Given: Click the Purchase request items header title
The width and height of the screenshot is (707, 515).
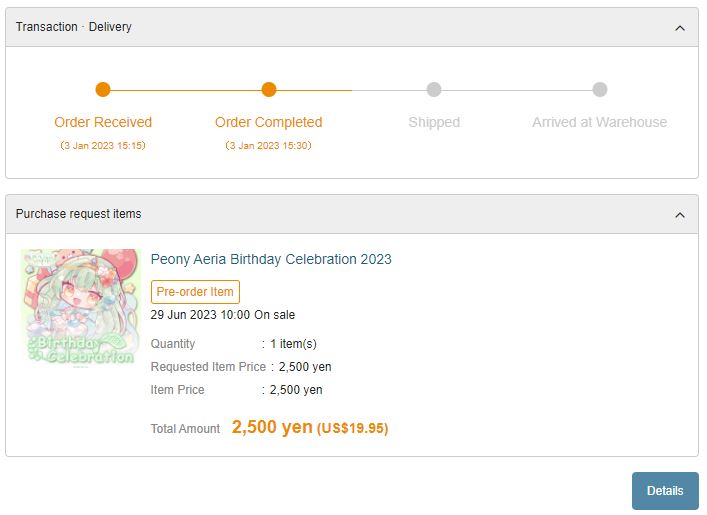Looking at the screenshot, I should point(79,214).
